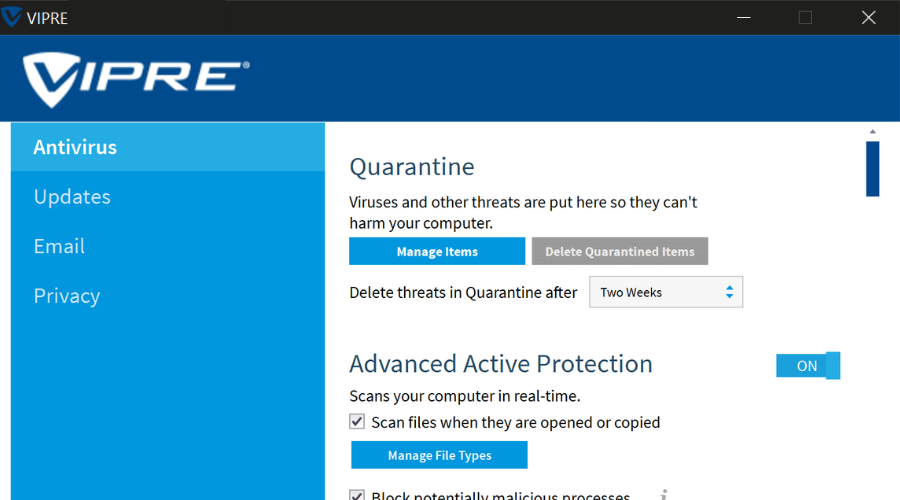The image size is (900, 500).
Task: Open the Antivirus settings tab
Action: tap(168, 147)
